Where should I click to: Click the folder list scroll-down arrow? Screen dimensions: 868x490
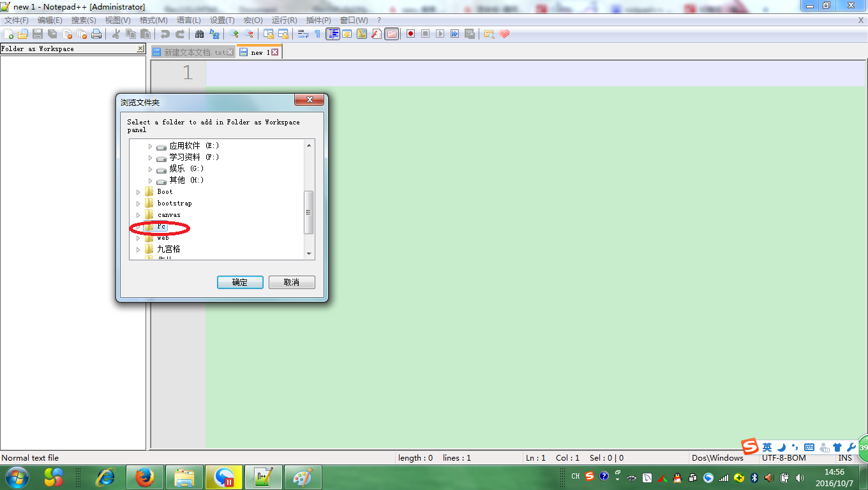310,254
